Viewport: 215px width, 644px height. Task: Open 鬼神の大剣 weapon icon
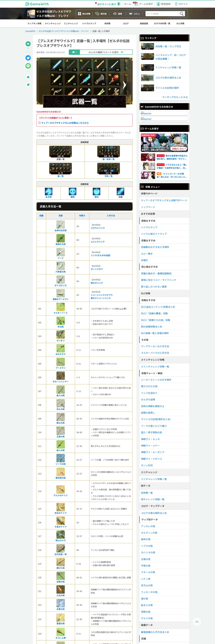61,238
